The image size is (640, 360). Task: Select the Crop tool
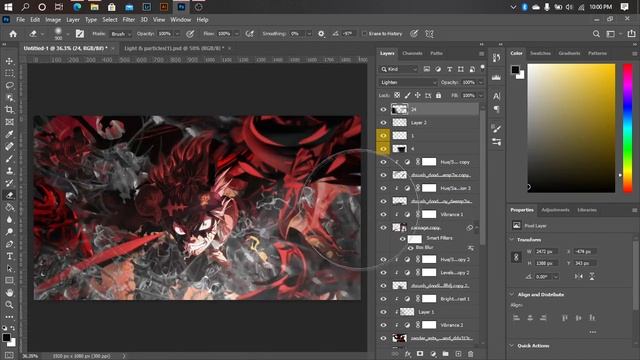[x=9, y=109]
